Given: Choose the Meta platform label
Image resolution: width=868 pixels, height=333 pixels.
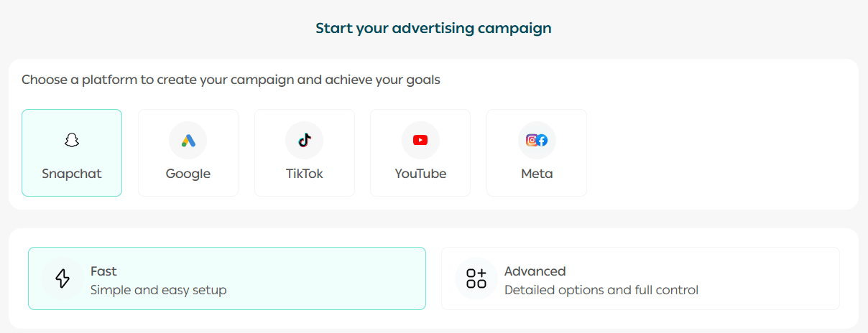Looking at the screenshot, I should tap(537, 174).
